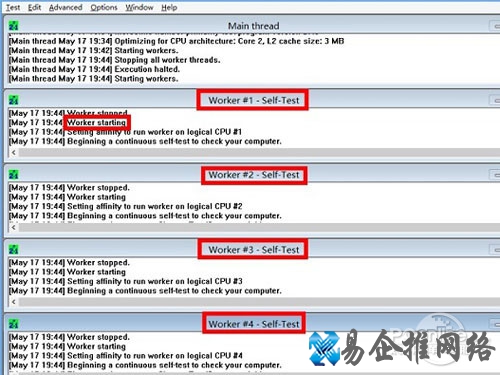Open the Options menu

[x=104, y=7]
